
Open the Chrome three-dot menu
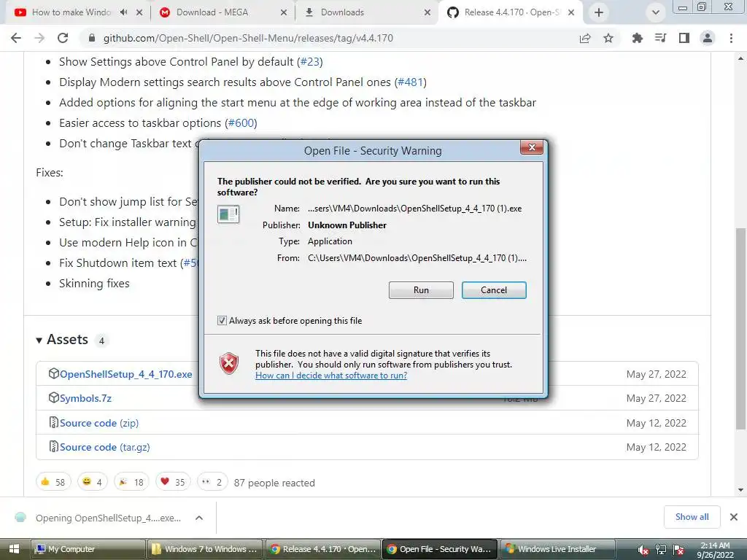tap(731, 38)
